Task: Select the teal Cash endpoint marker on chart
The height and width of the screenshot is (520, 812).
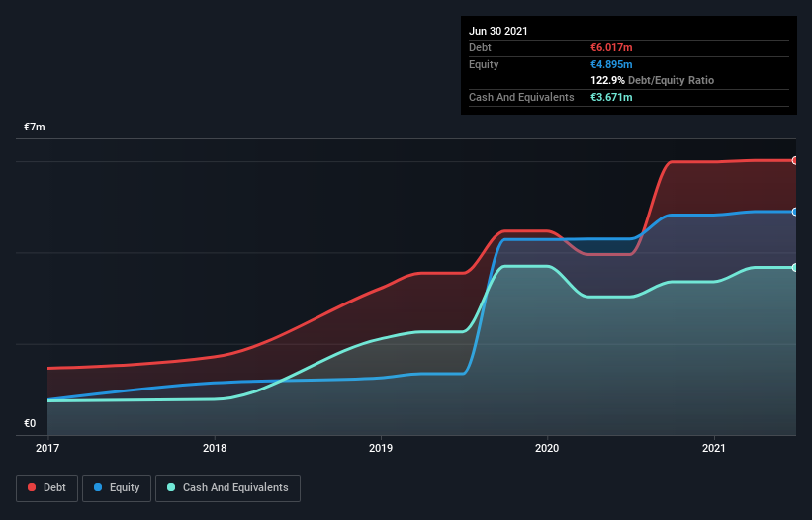Action: tap(794, 268)
